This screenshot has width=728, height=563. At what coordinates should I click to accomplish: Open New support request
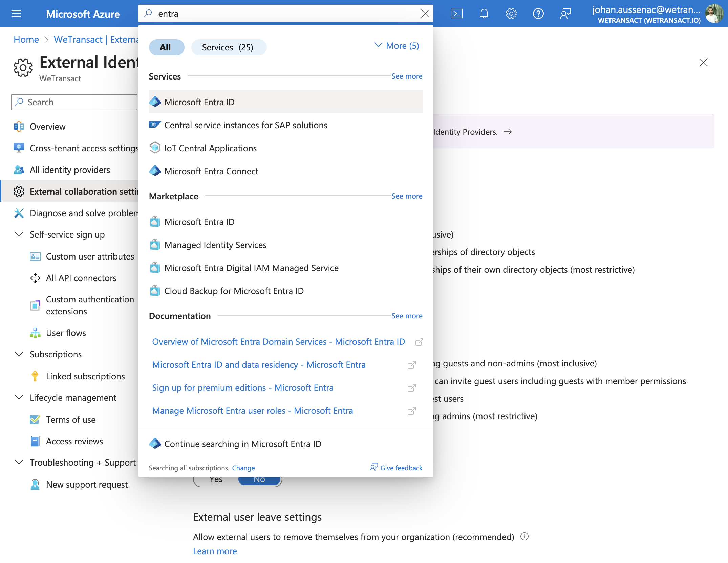pos(87,485)
